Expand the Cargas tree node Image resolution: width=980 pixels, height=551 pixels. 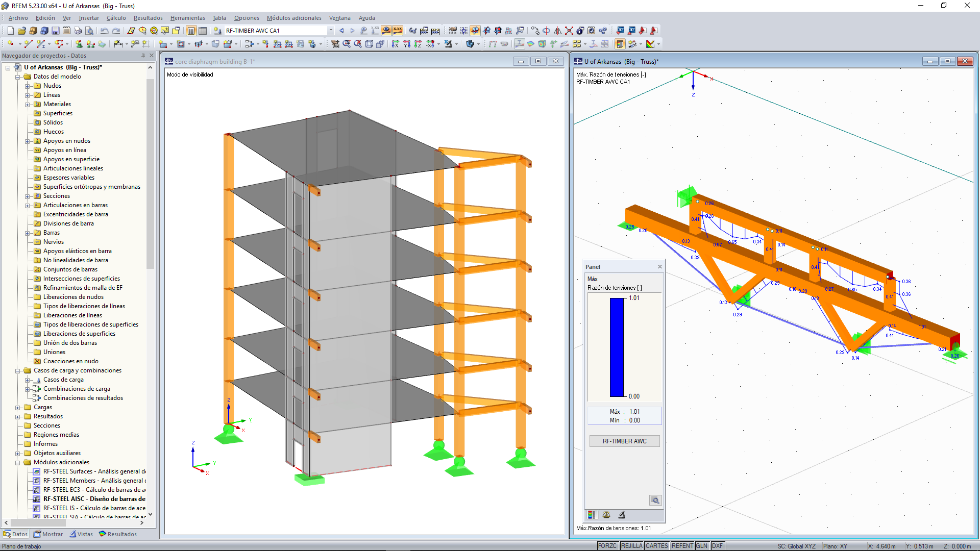click(18, 408)
